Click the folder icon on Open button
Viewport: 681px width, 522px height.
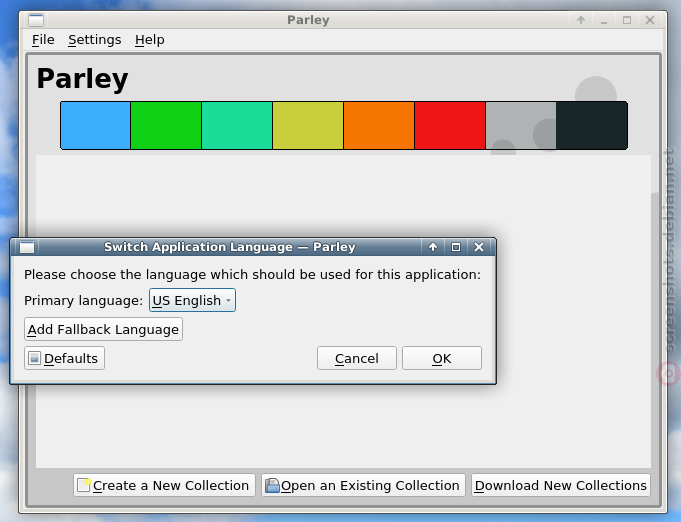click(272, 485)
